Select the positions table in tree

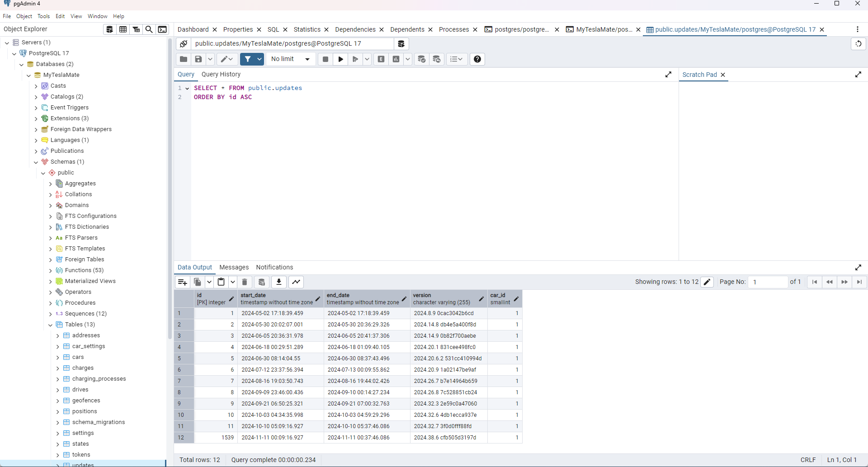(x=85, y=411)
